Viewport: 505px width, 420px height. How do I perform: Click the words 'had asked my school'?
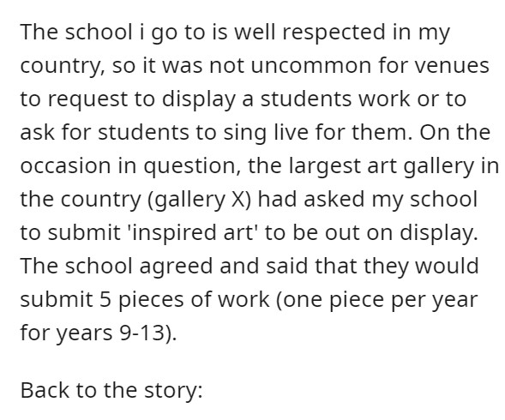368,199
